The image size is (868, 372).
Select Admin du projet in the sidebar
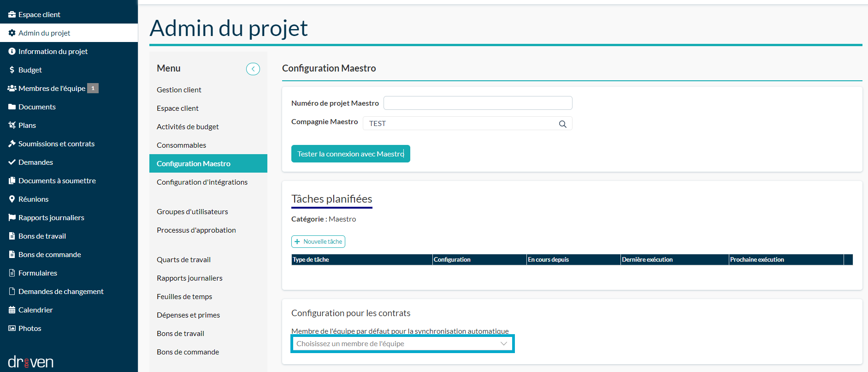coord(69,33)
